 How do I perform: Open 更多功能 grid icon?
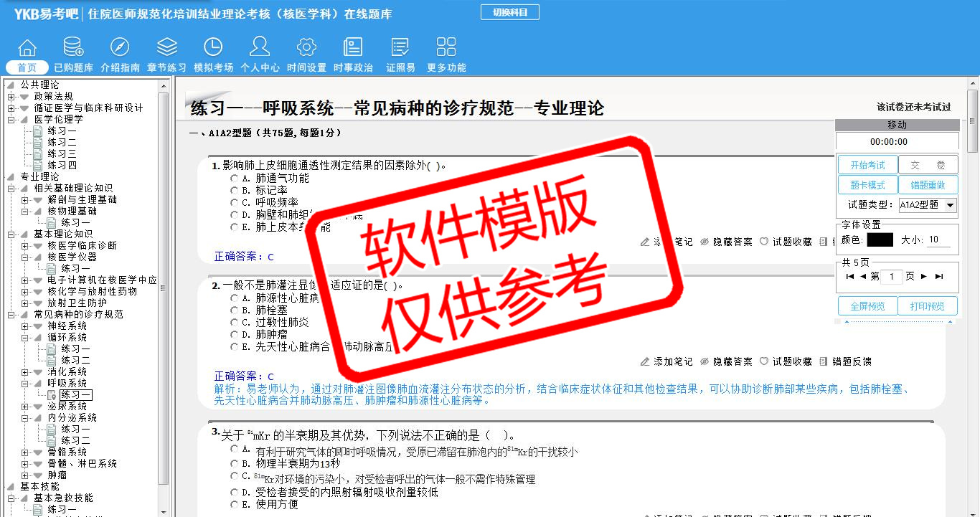[x=446, y=48]
